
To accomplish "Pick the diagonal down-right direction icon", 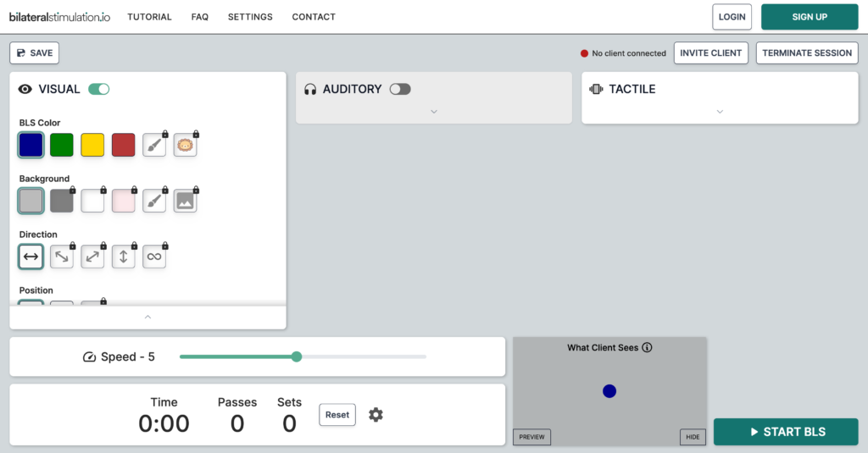I will point(62,257).
